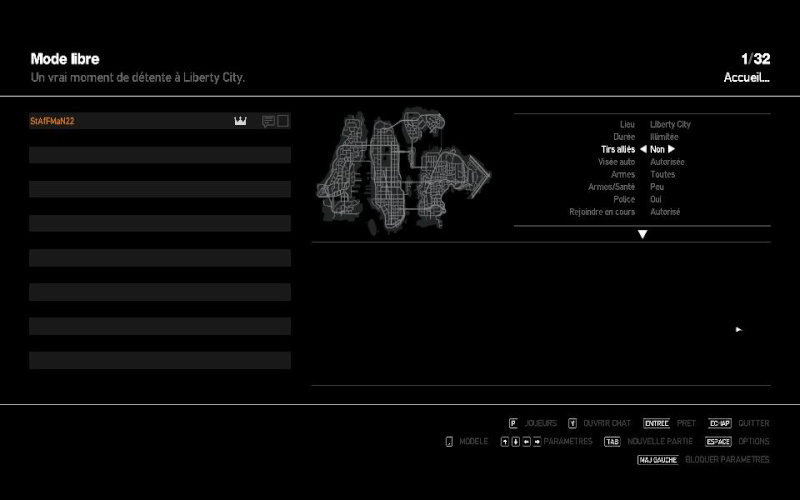This screenshot has height=500, width=800.
Task: Start a NOUVELLE PARTIE
Action: [660, 441]
